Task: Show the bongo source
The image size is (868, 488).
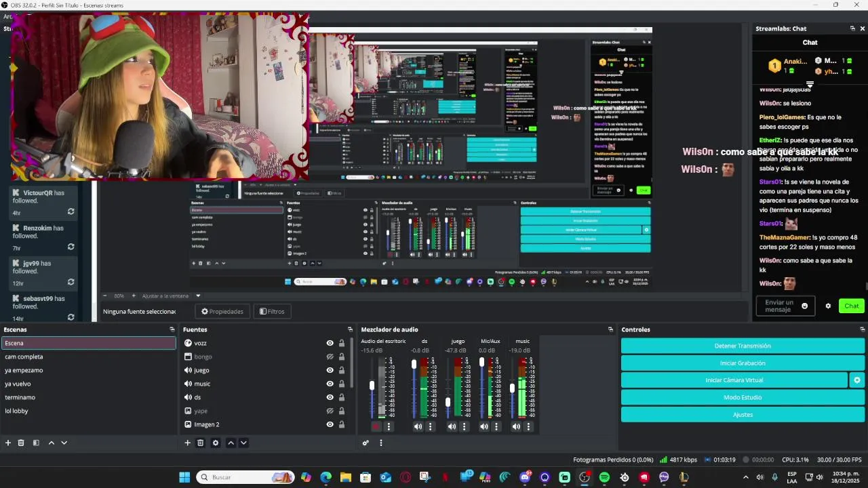Action: [330, 357]
